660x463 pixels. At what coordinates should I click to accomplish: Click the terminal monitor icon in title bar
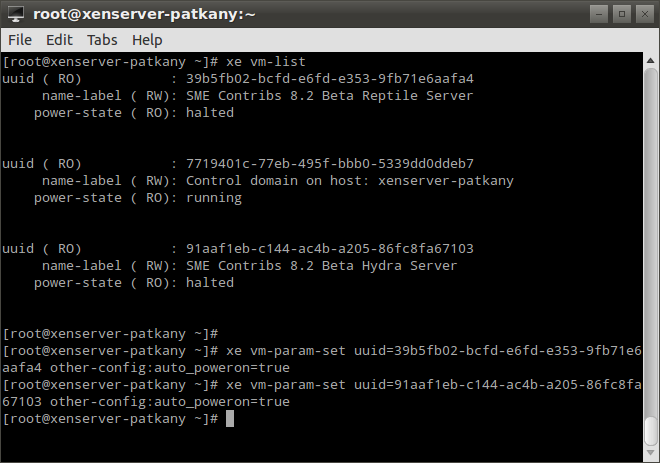[16, 14]
